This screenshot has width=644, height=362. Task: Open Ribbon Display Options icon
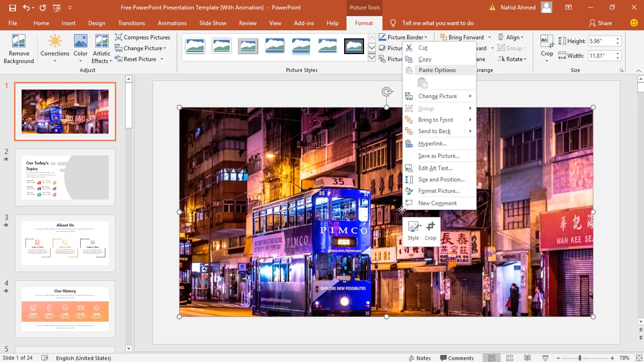coord(569,7)
